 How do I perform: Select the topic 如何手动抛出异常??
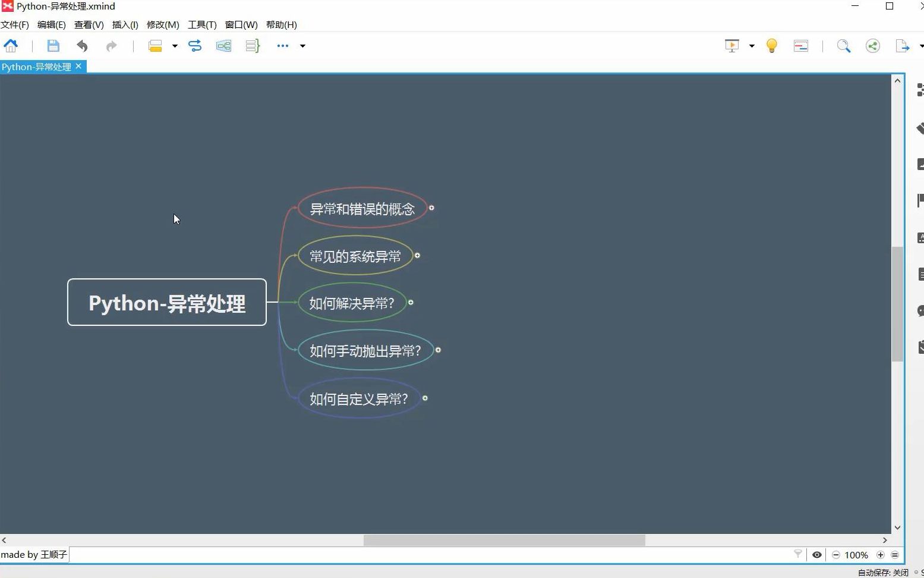(365, 350)
